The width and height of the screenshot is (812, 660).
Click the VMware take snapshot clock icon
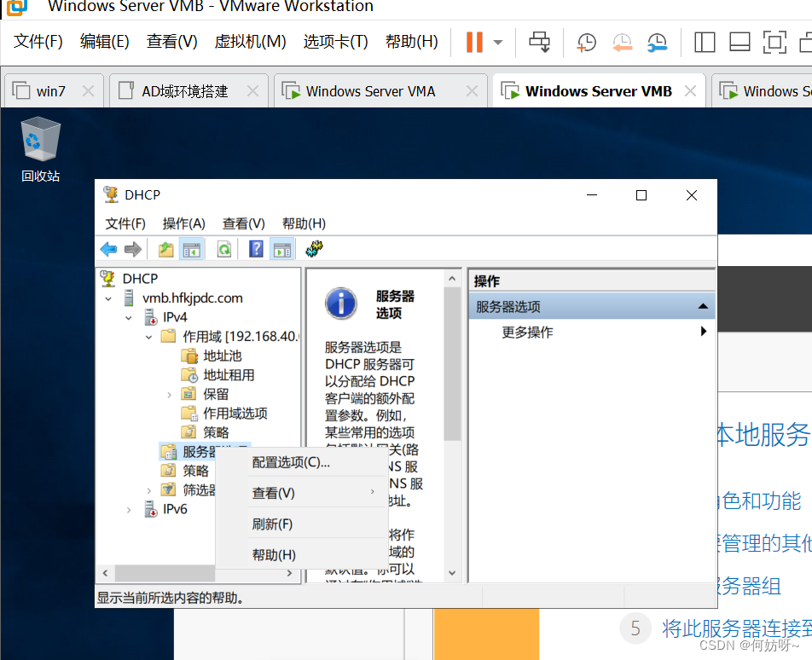point(586,42)
